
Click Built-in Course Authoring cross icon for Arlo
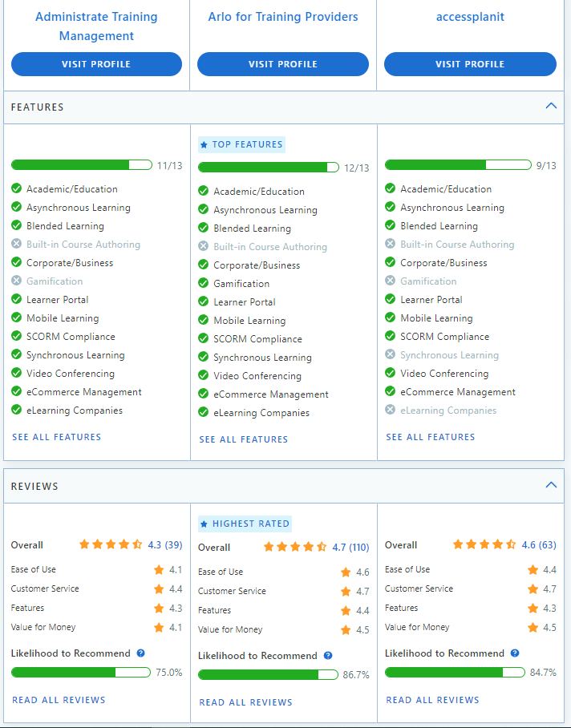(204, 246)
